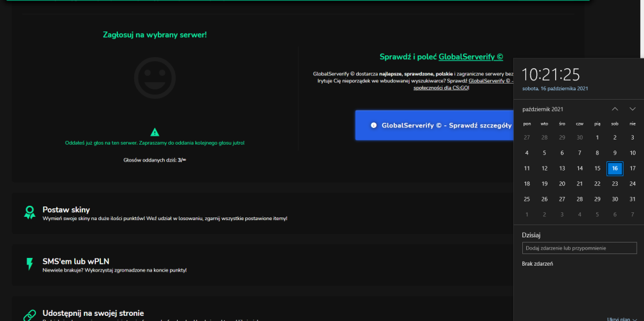Select October 3 in the calendar
The width and height of the screenshot is (644, 321).
click(x=632, y=138)
